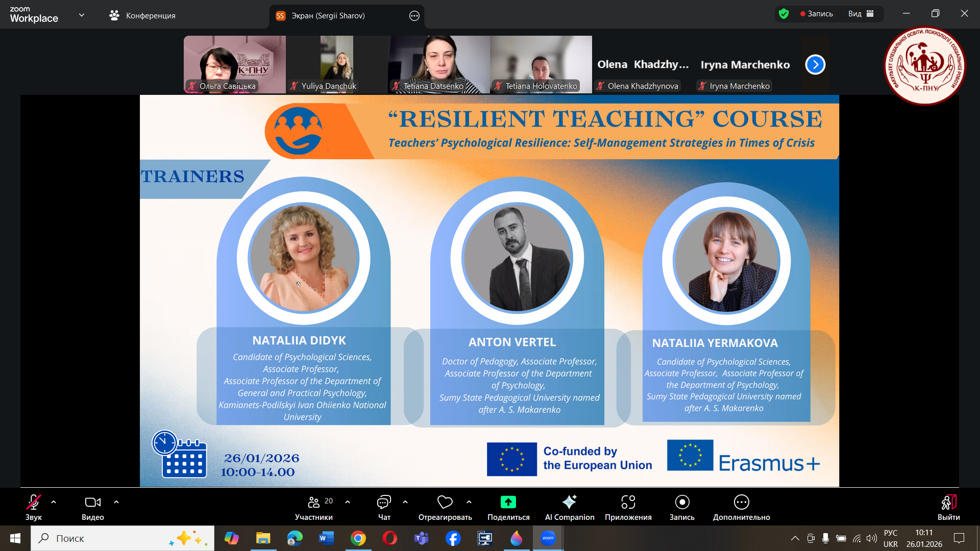
Task: Open the Zoom Workplace dropdown chevron
Action: pos(82,15)
